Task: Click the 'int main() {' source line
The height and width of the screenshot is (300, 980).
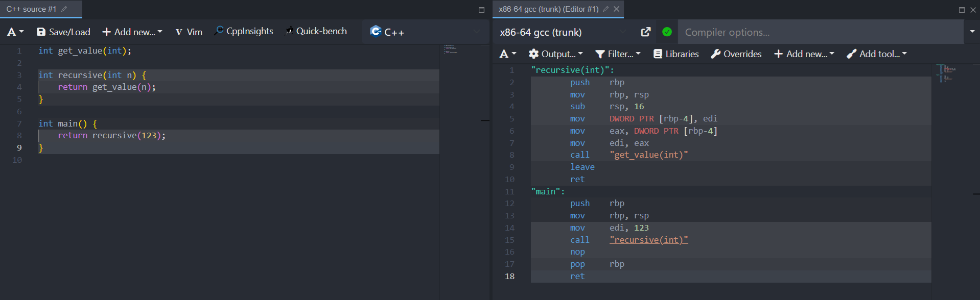Action: [x=67, y=123]
